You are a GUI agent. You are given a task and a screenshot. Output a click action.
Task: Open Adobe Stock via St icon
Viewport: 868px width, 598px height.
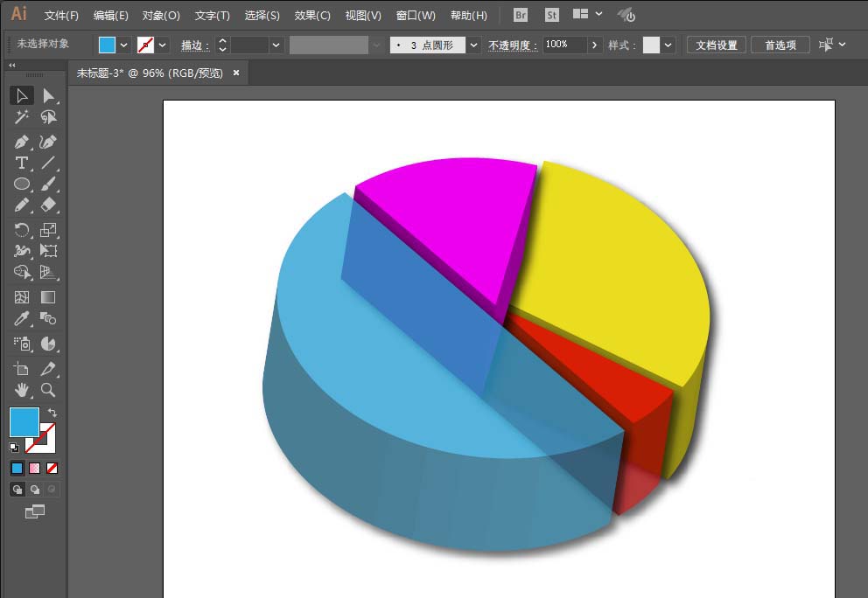552,16
